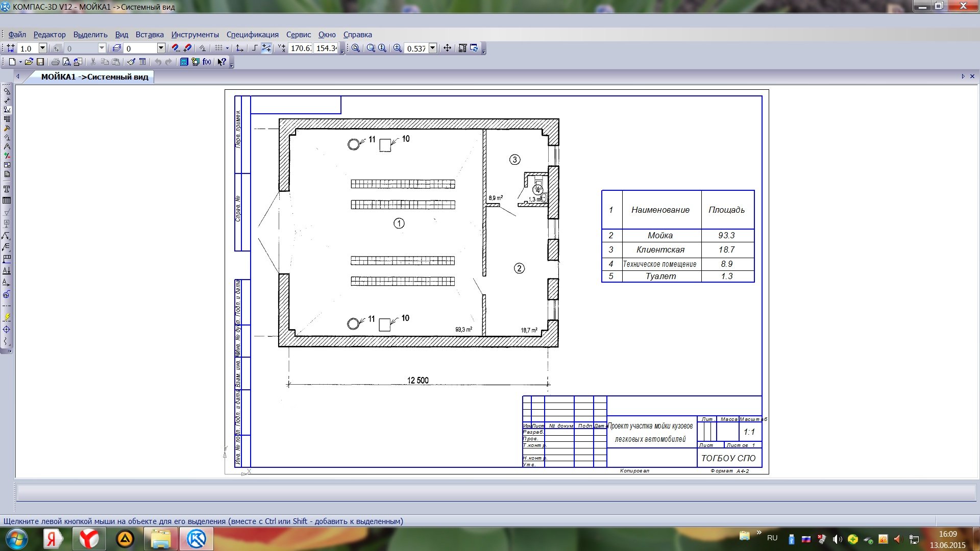Select the text tool in sidebar
980x551 pixels.
pos(7,189)
